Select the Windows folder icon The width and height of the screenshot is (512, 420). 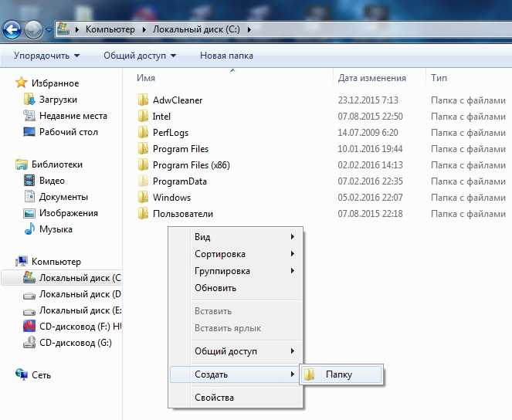[x=142, y=198]
